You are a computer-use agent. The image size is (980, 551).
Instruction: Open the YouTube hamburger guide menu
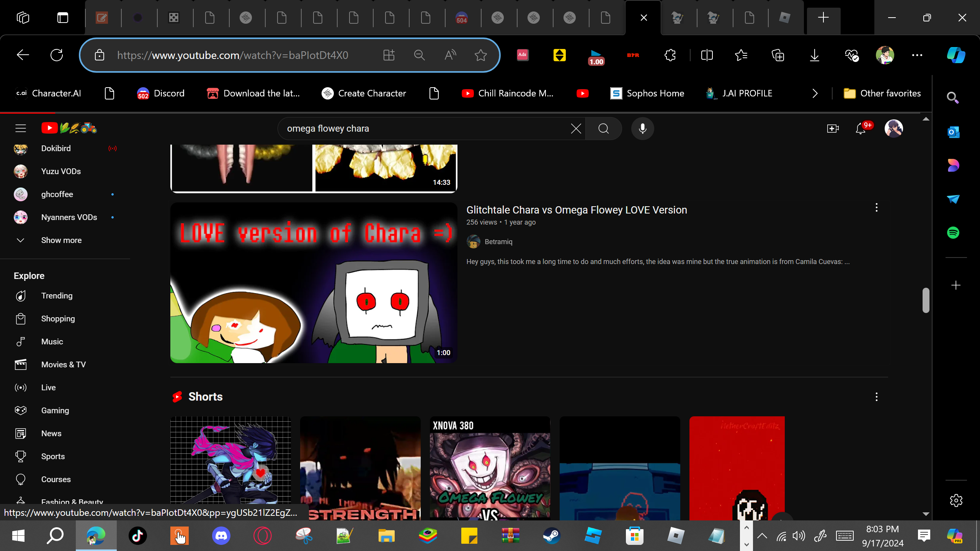pyautogui.click(x=21, y=128)
